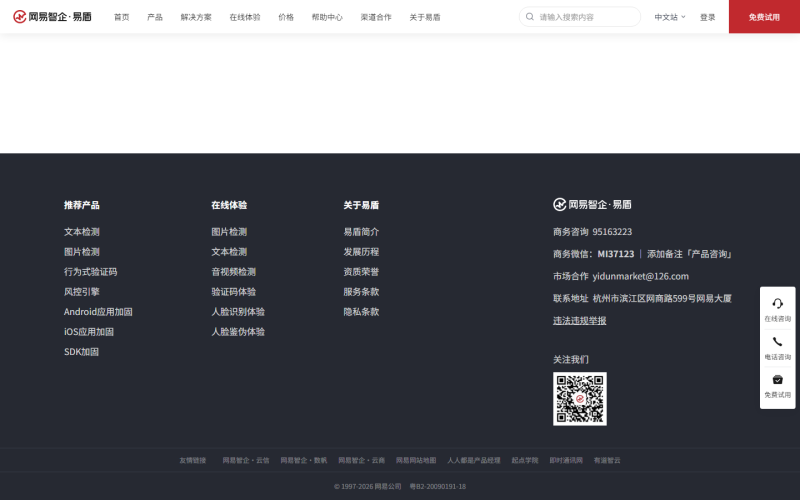Go to the 价格 nav item
The height and width of the screenshot is (500, 800).
(286, 17)
